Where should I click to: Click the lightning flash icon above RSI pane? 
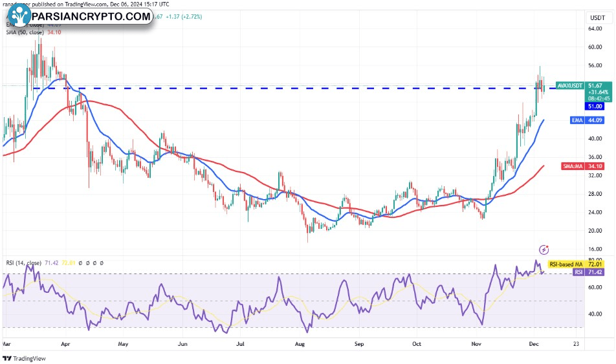point(544,250)
